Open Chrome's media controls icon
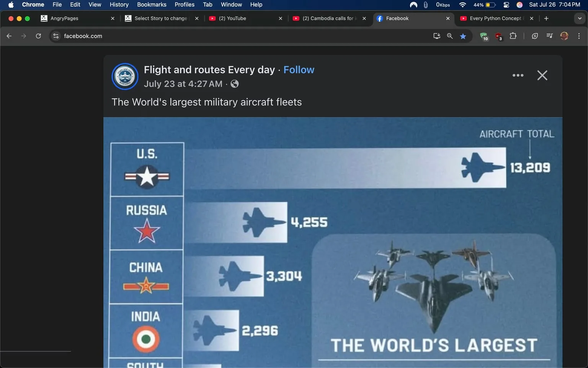588x368 pixels. (x=549, y=36)
